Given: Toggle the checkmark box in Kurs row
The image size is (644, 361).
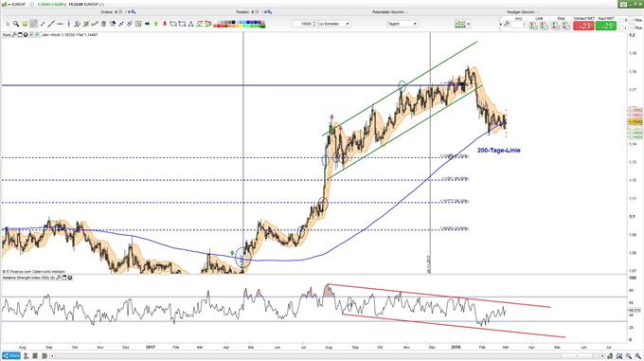Looking at the screenshot, I should (37, 35).
